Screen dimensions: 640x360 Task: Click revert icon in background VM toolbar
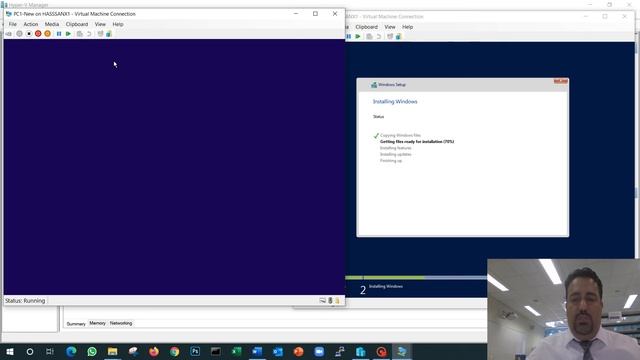point(379,36)
